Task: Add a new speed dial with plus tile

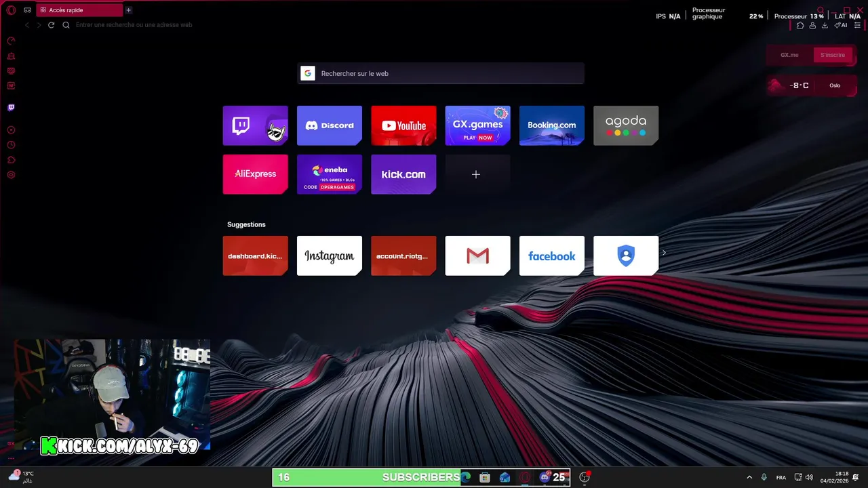Action: point(477,174)
